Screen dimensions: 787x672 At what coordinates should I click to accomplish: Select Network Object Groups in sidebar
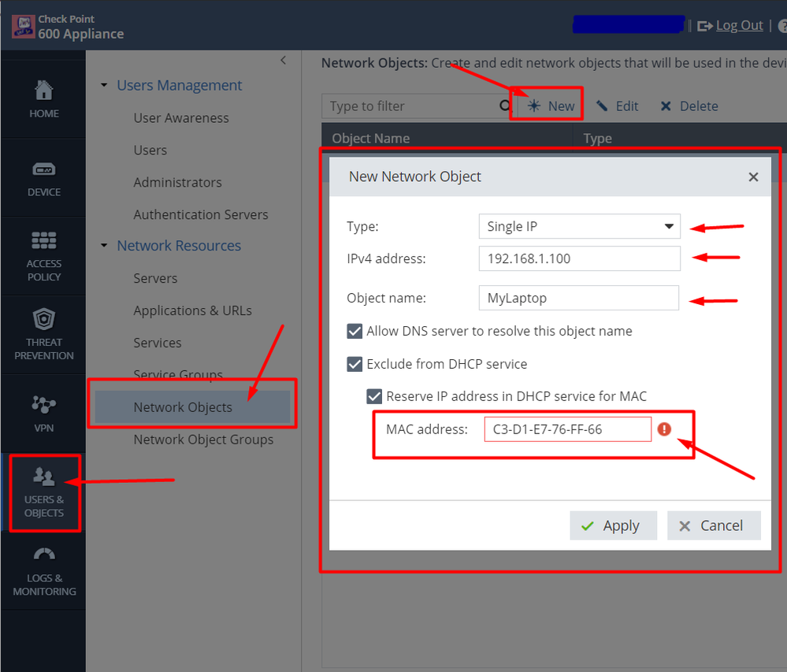pyautogui.click(x=203, y=440)
